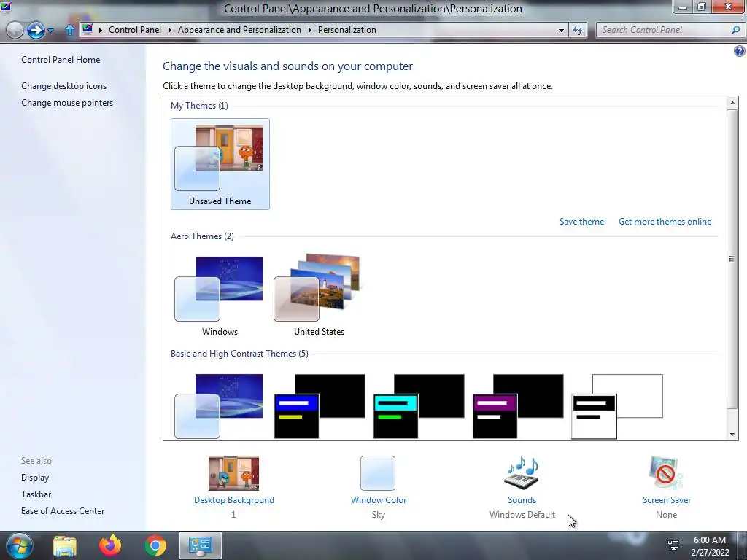
Task: Open Help via the question mark icon
Action: tap(740, 51)
